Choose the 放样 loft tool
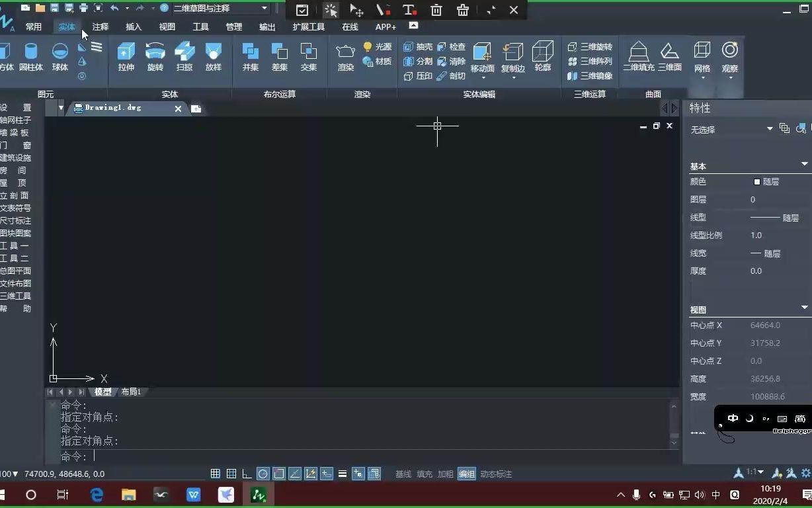Screen dimensions: 812x508 pos(213,56)
